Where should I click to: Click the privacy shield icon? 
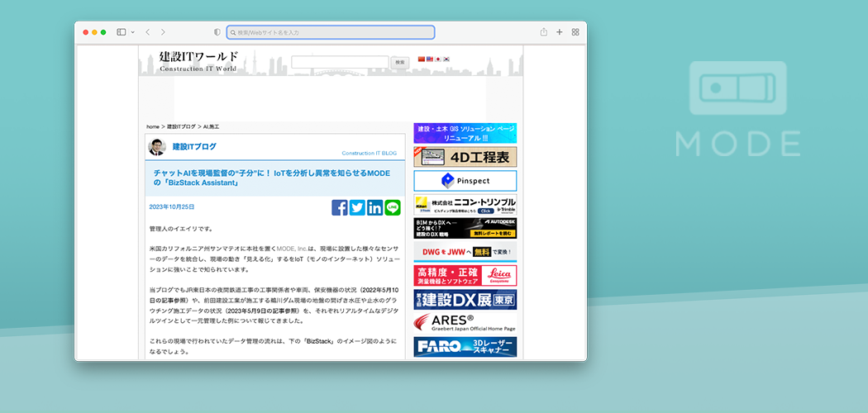(x=217, y=32)
